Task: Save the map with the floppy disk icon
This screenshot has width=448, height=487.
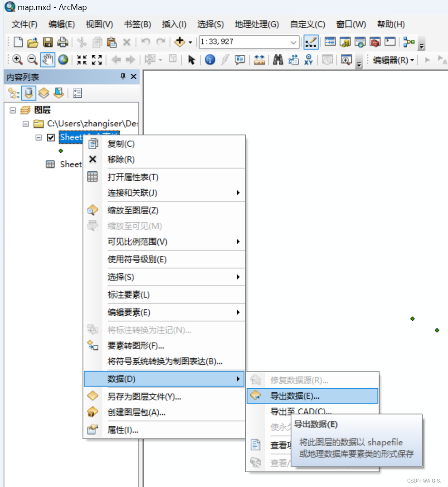Action: click(x=48, y=42)
